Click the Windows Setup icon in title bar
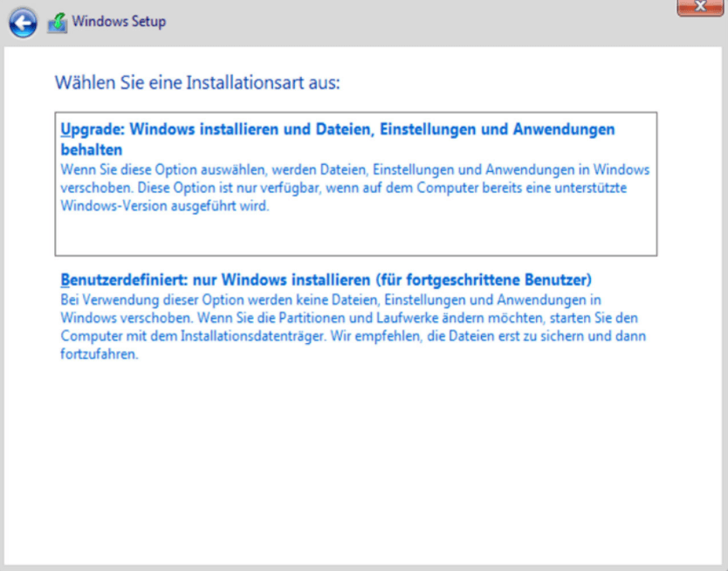Screen dimensions: 728x571 pyautogui.click(x=57, y=23)
